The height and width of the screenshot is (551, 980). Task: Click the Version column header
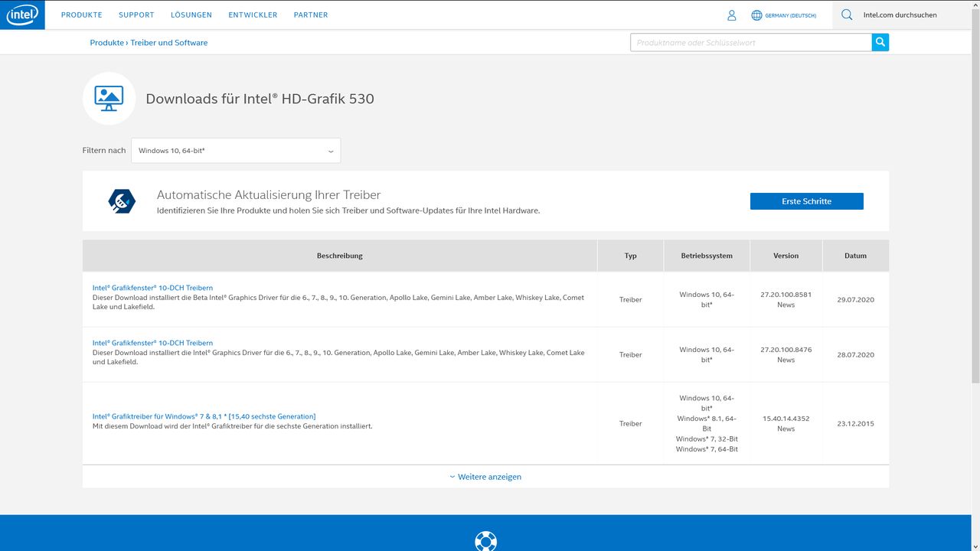pyautogui.click(x=786, y=256)
